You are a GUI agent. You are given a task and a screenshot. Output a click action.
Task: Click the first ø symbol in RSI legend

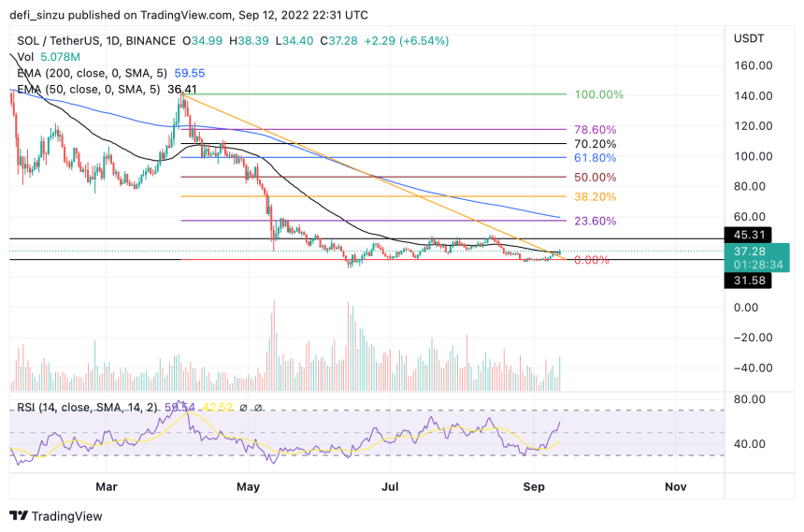[x=244, y=408]
